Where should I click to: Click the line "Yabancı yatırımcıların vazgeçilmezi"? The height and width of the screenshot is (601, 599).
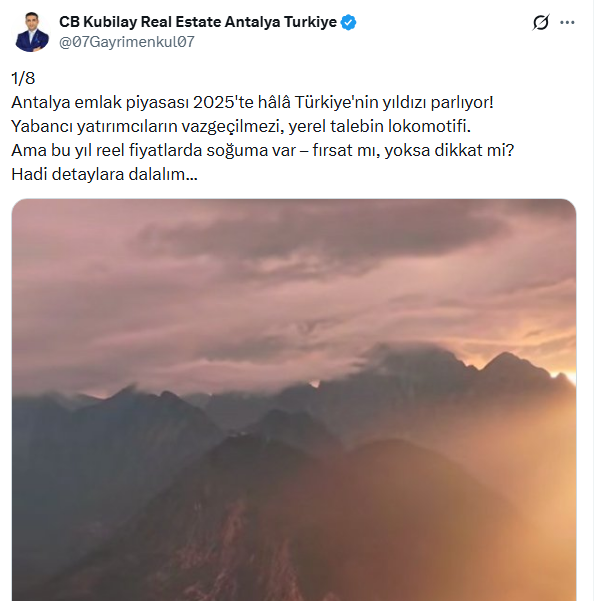click(x=241, y=126)
